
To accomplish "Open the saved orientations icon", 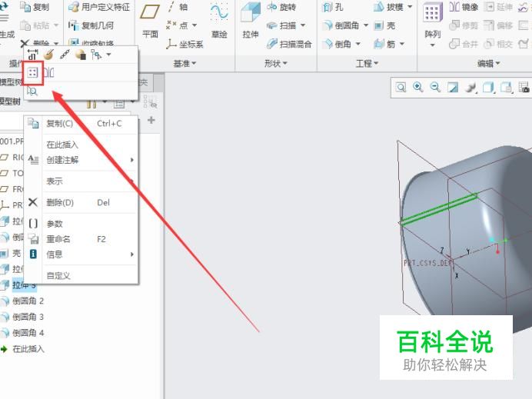I will (x=506, y=88).
